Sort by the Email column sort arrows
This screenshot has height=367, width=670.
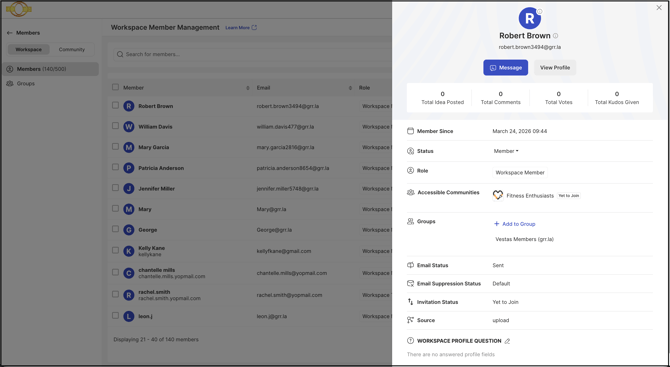(x=350, y=88)
